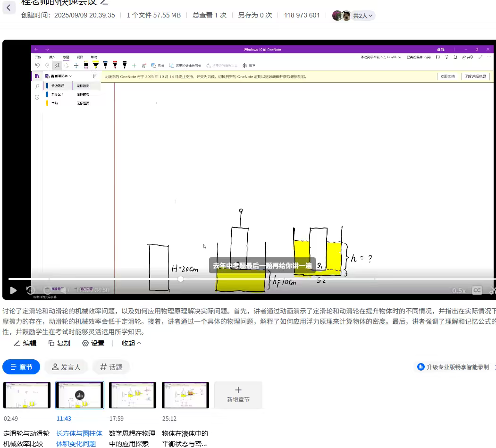Screen dimensions: 496x448
Task: Click the full-screen expand icon in OneNote
Action: coord(480,57)
